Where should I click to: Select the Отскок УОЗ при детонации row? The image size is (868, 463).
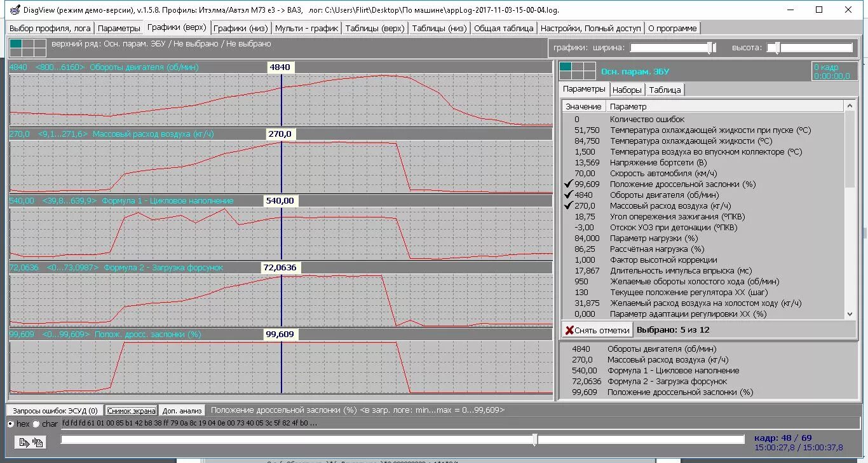click(x=703, y=227)
